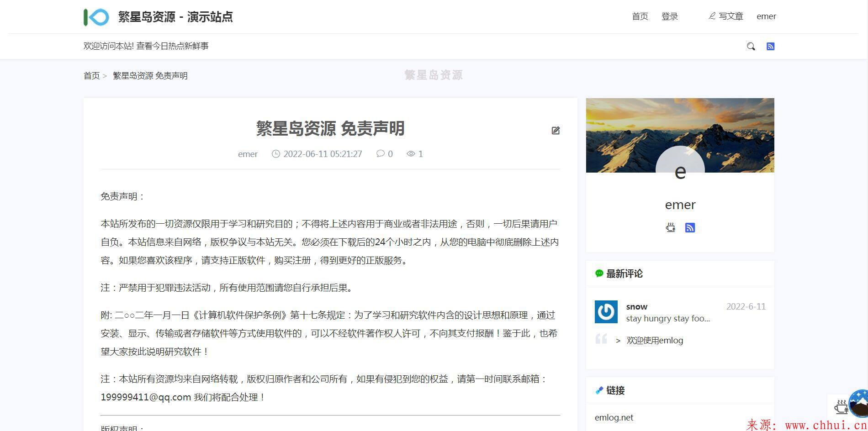The height and width of the screenshot is (431, 868).
Task: Open the RSS feed icon in top bar
Action: click(x=770, y=46)
